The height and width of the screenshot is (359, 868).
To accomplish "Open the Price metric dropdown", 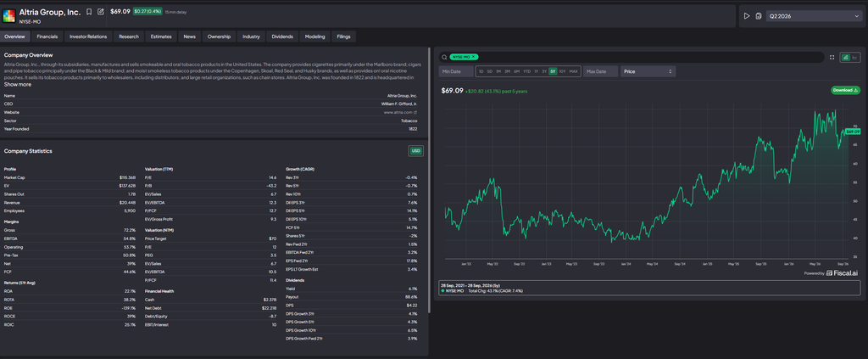I will click(648, 71).
